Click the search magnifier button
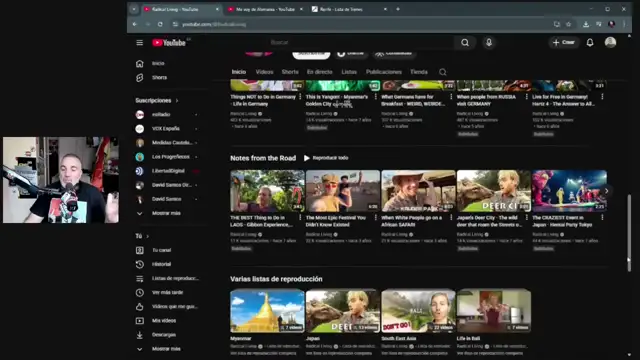The height and width of the screenshot is (360, 640). (465, 42)
